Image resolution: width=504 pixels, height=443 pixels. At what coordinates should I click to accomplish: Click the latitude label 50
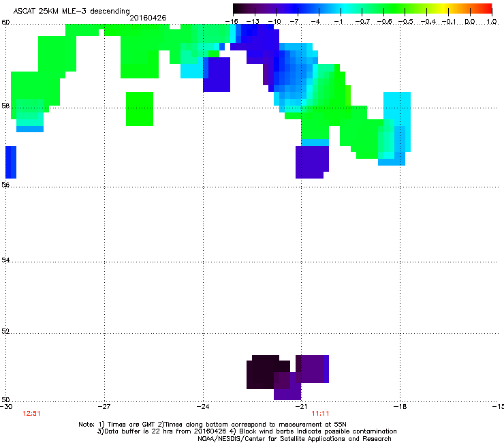(x=5, y=400)
